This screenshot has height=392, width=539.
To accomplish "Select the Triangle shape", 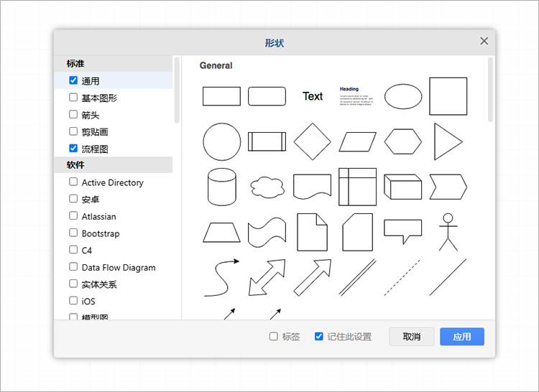I will click(448, 141).
